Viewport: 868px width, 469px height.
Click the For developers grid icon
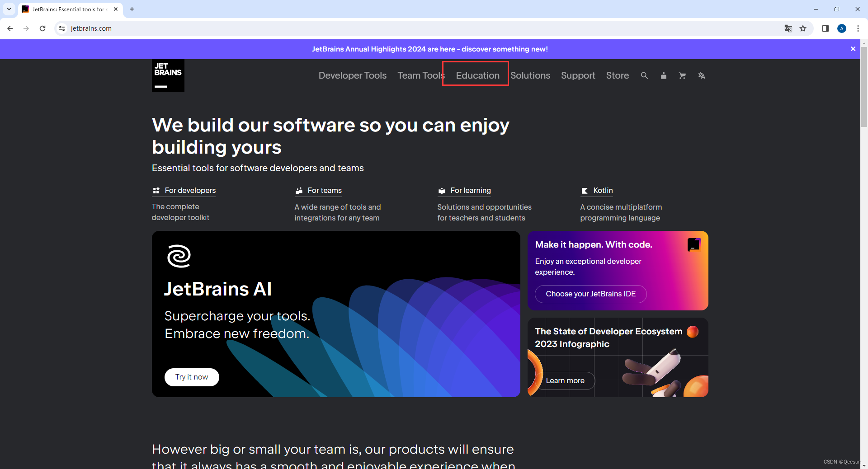tap(156, 191)
